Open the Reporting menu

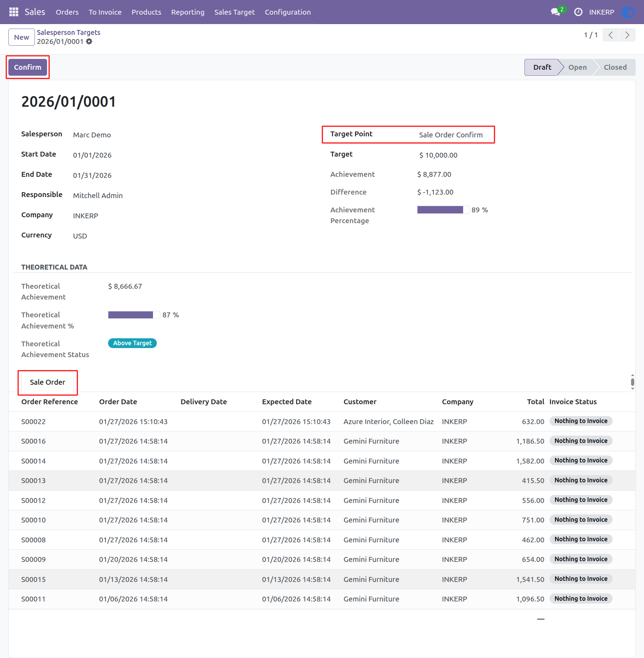click(x=188, y=12)
